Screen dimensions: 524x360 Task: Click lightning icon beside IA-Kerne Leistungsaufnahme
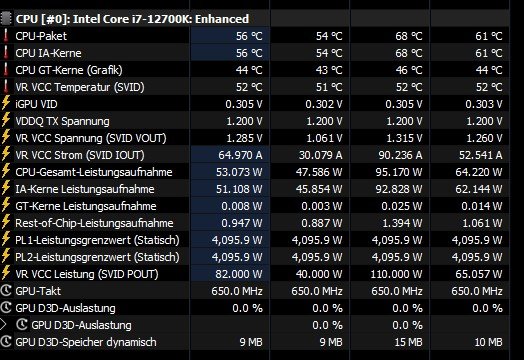6,189
